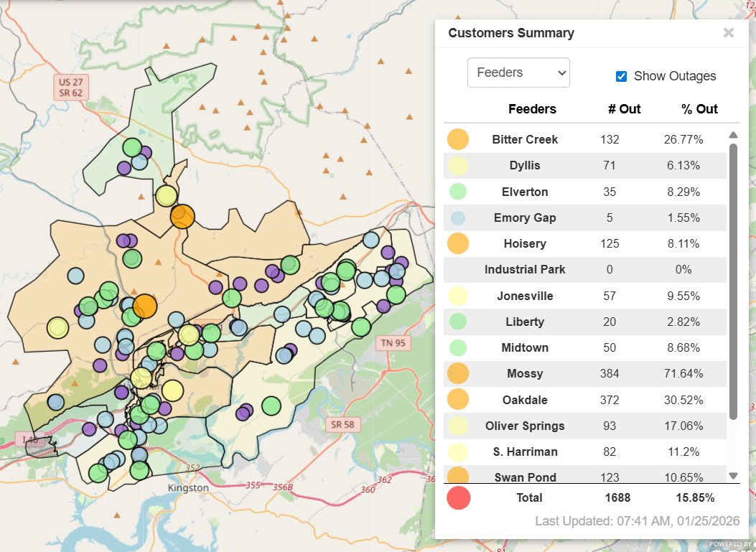Click the Jonesville feeder color swatch

(457, 296)
